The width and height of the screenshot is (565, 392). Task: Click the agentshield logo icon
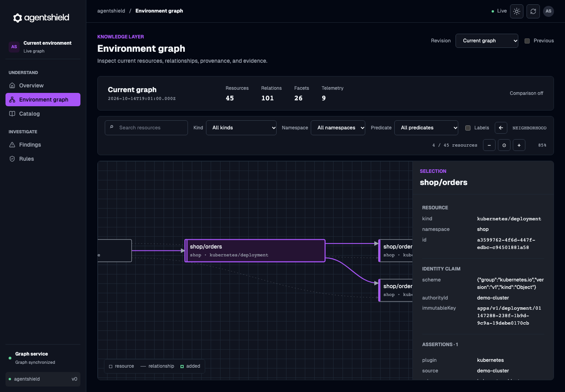click(18, 18)
